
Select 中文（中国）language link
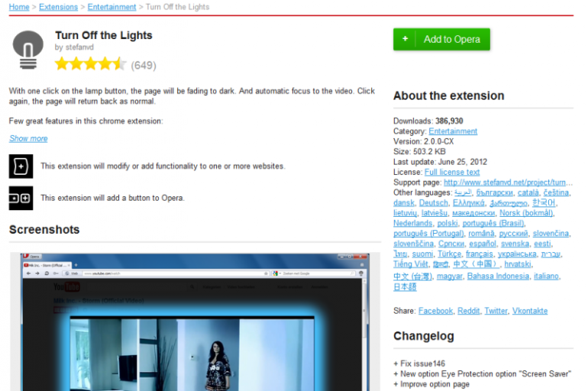pos(477,264)
